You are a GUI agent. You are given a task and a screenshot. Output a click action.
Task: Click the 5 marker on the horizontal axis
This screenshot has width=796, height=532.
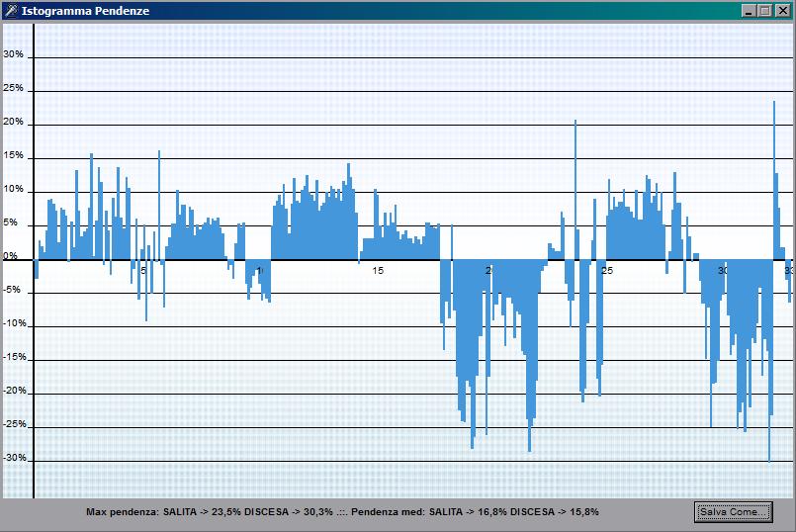click(x=143, y=270)
